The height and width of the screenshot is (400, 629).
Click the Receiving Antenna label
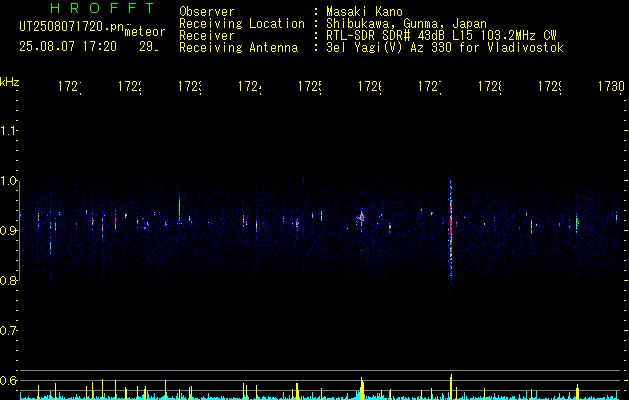coord(238,48)
